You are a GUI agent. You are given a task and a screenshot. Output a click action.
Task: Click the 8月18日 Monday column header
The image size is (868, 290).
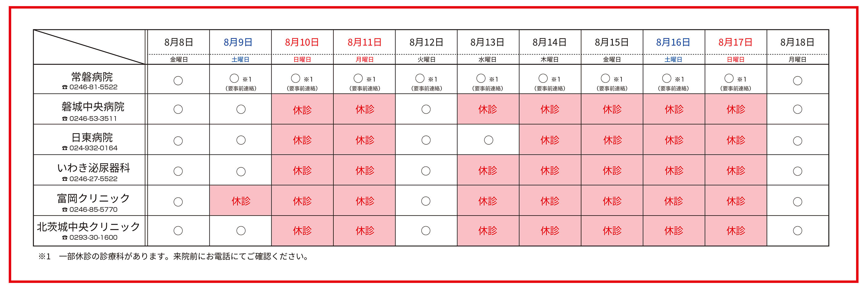click(x=798, y=47)
